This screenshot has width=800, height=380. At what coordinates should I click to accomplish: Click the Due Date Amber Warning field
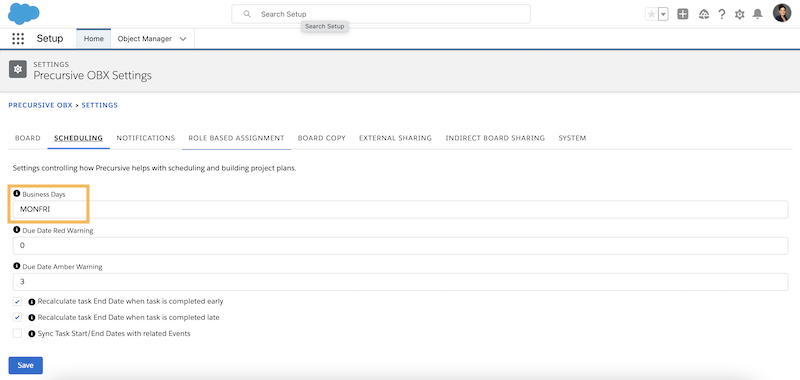401,282
